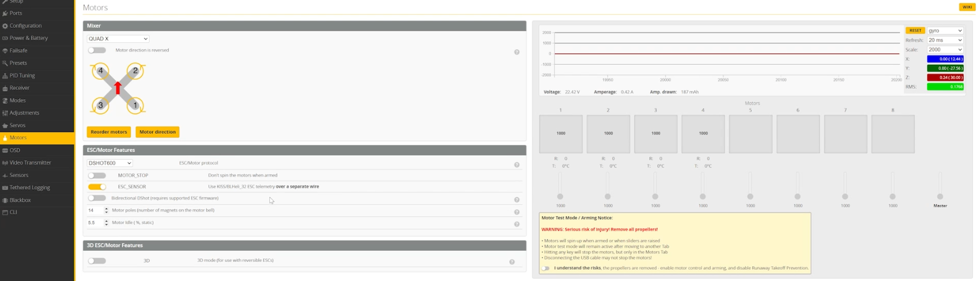The width and height of the screenshot is (980, 281).
Task: Toggle Motor direction is reversed switch
Action: [x=97, y=50]
